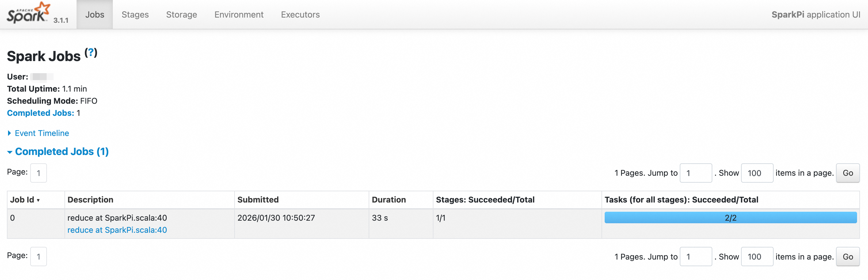Jump to the Completed Jobs: summary link
The height and width of the screenshot is (280, 868).
point(40,113)
